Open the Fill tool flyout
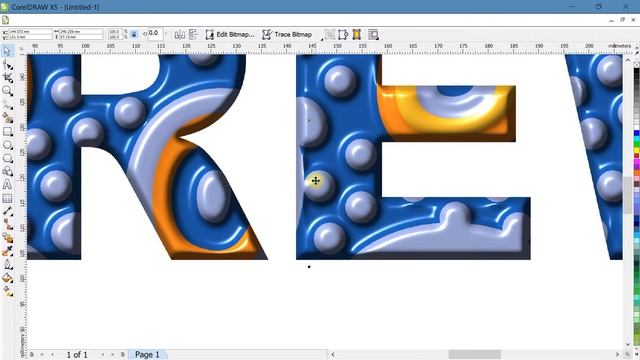The height and width of the screenshot is (360, 640). point(7,278)
